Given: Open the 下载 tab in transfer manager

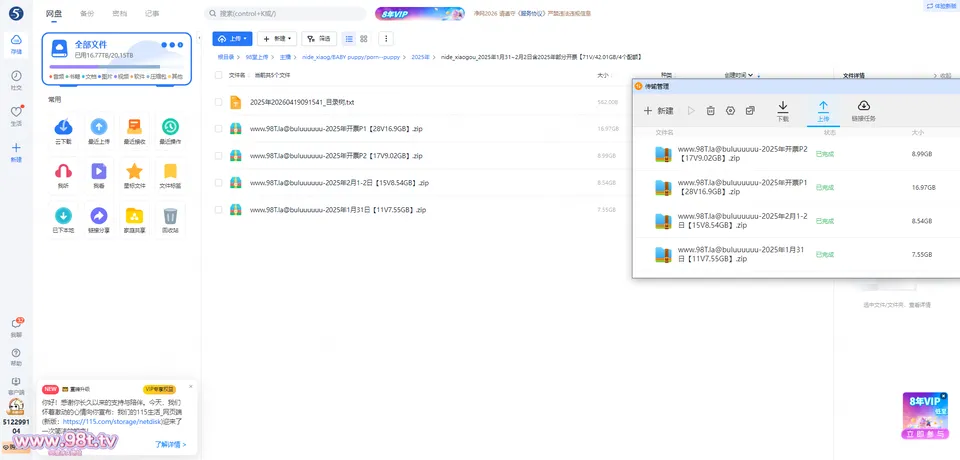Looking at the screenshot, I should 782,112.
